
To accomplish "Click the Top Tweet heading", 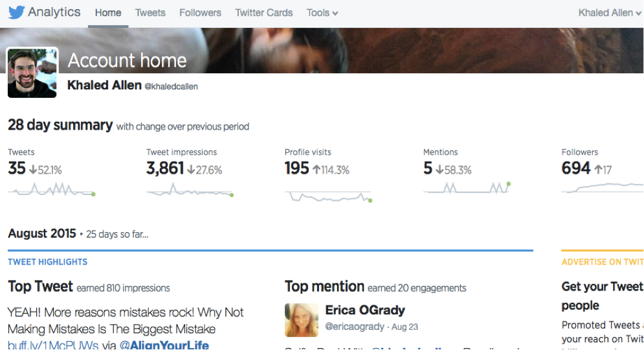I will [x=40, y=286].
